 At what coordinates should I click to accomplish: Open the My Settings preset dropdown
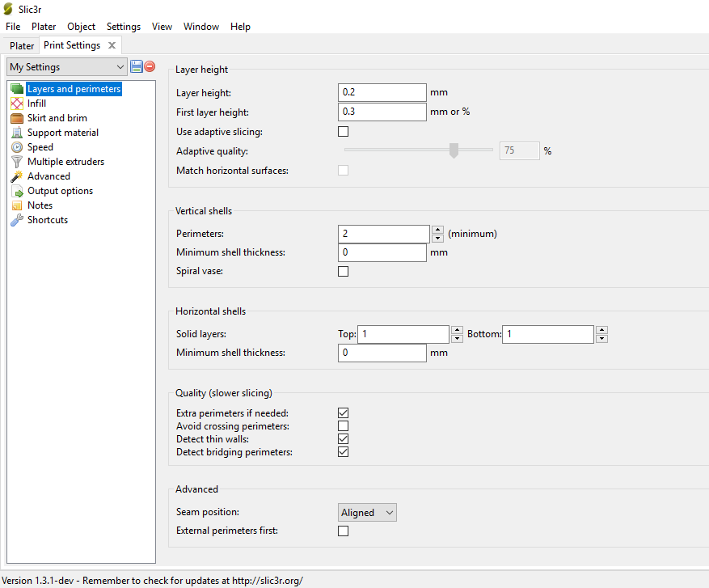click(x=66, y=67)
